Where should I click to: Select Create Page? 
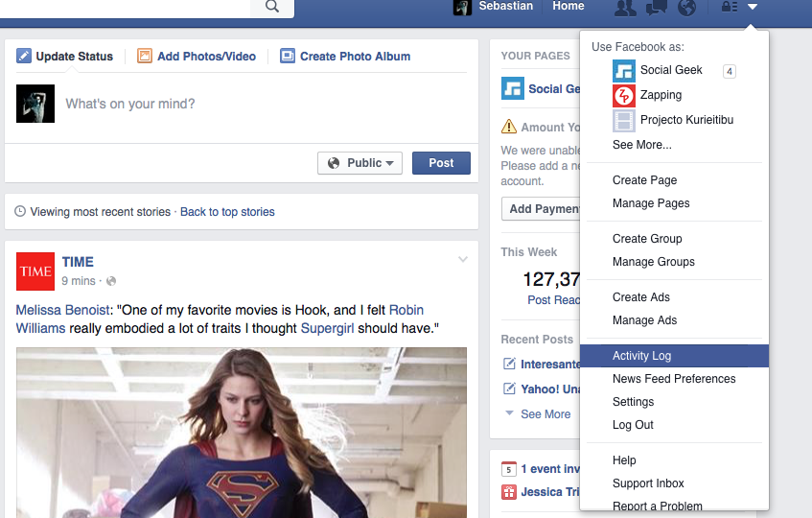point(644,180)
